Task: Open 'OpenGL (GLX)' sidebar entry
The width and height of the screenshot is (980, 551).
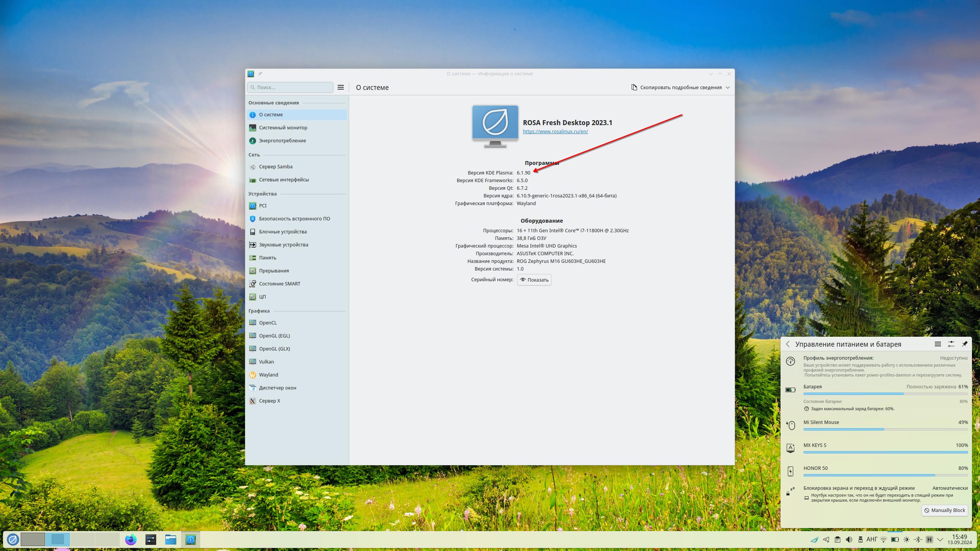Action: tap(297, 349)
